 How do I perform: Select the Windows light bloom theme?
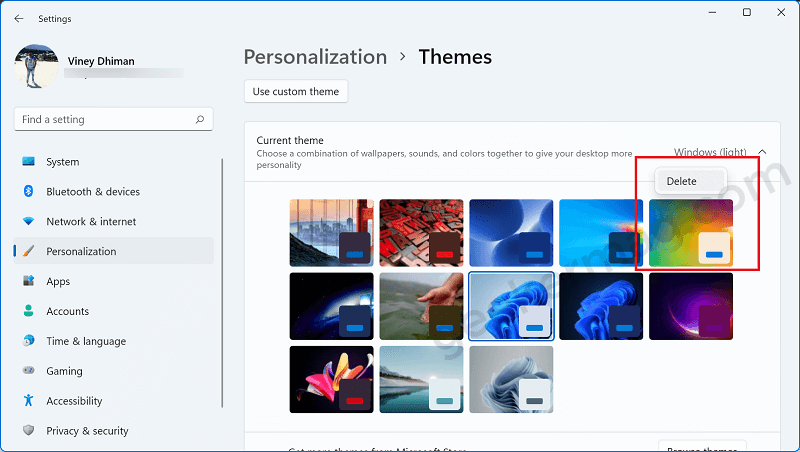511,306
